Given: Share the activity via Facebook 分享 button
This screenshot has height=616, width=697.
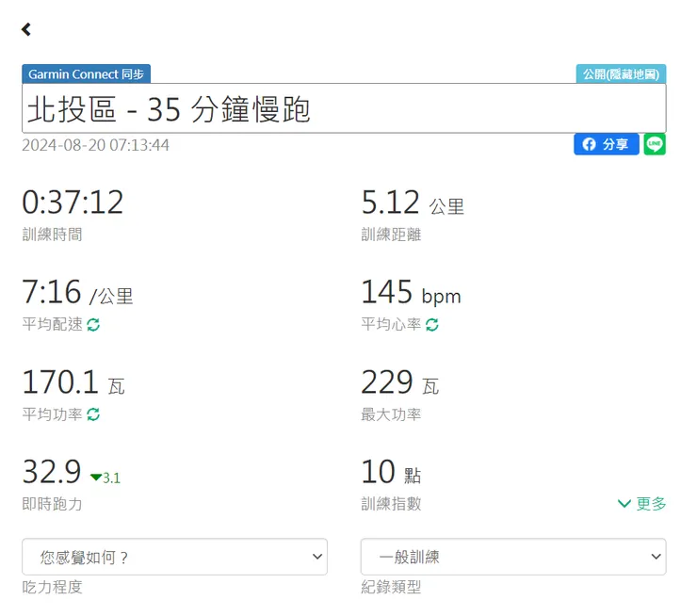Looking at the screenshot, I should [x=607, y=144].
